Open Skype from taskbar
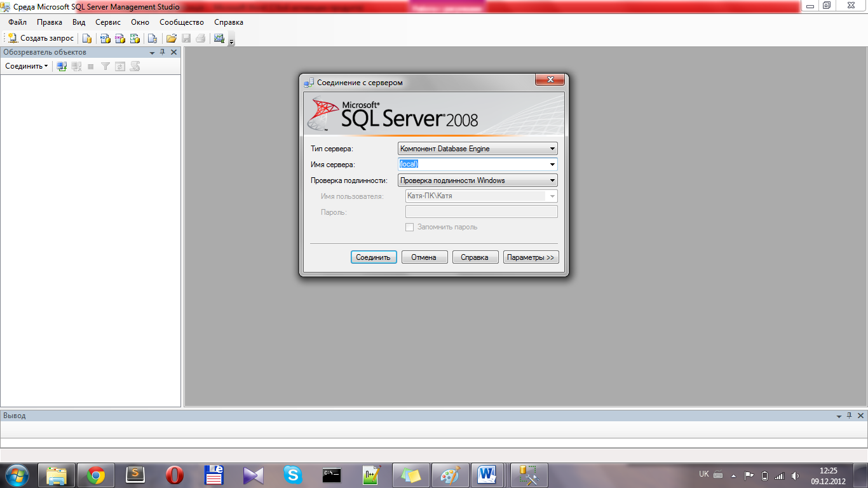The height and width of the screenshot is (488, 868). point(293,475)
